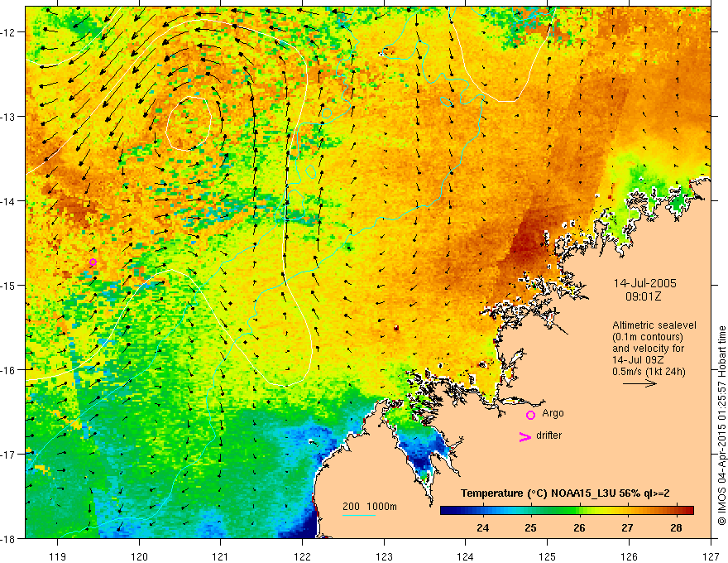
Task: Click the '(0.1m contours)' text line
Action: [x=648, y=337]
